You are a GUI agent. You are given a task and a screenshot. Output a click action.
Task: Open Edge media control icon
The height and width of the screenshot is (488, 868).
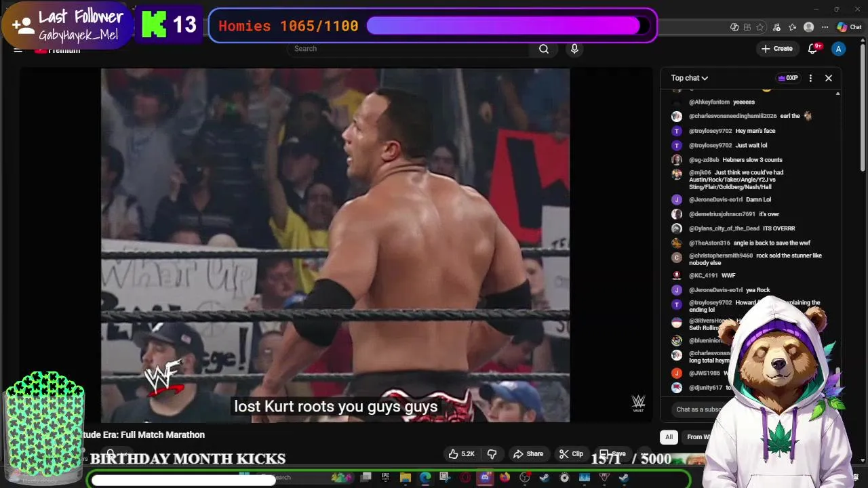(776, 27)
